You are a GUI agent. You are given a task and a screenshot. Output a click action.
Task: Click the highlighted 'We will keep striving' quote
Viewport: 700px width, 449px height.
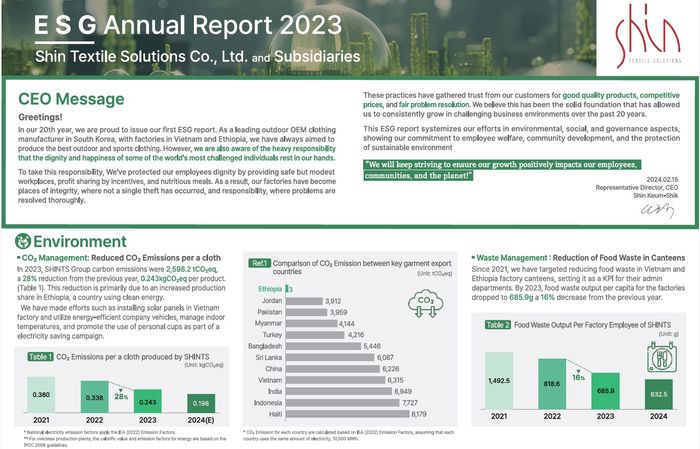(502, 170)
